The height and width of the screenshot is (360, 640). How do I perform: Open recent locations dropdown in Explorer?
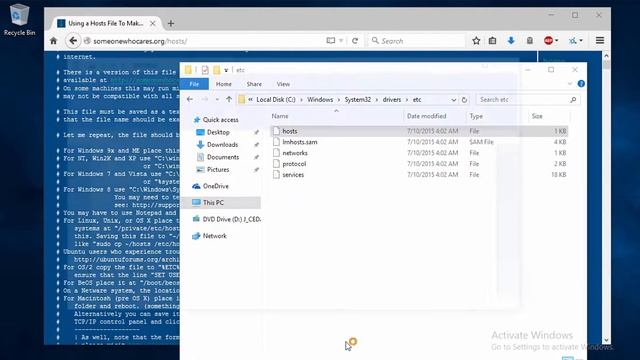(217, 100)
